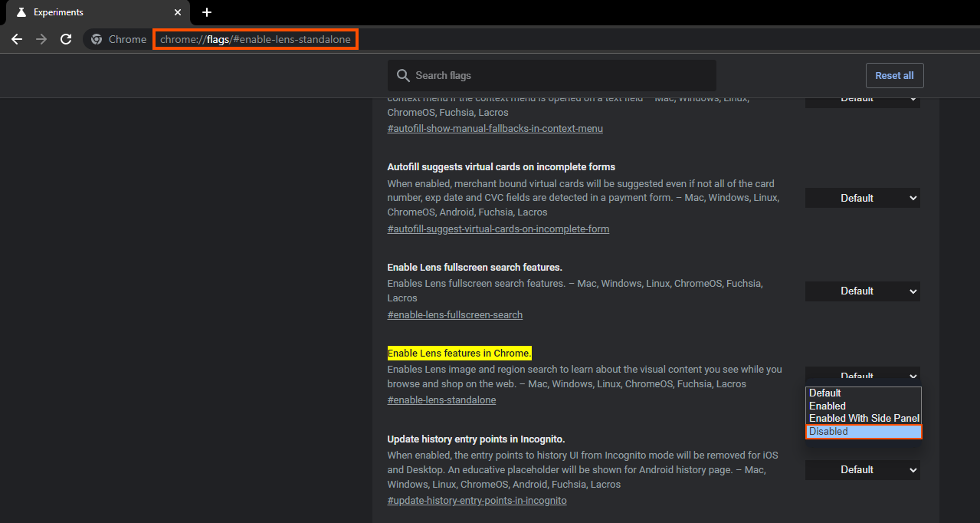The width and height of the screenshot is (980, 523).
Task: Open dropdown for Lens fullscreen search flag
Action: (863, 291)
